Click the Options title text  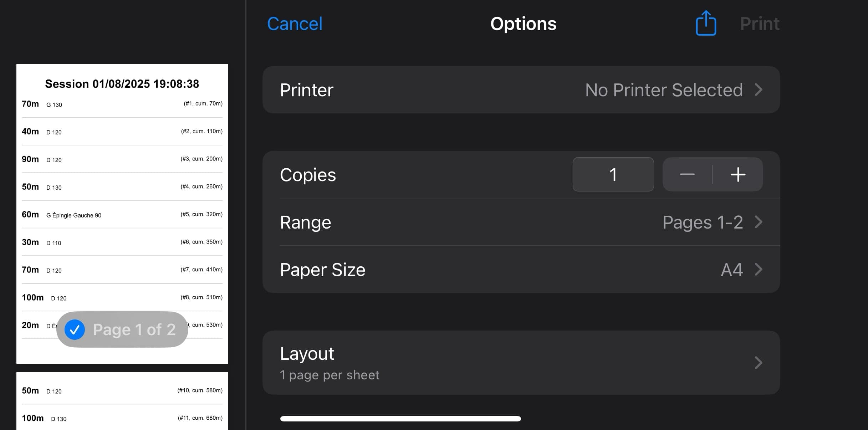(523, 24)
